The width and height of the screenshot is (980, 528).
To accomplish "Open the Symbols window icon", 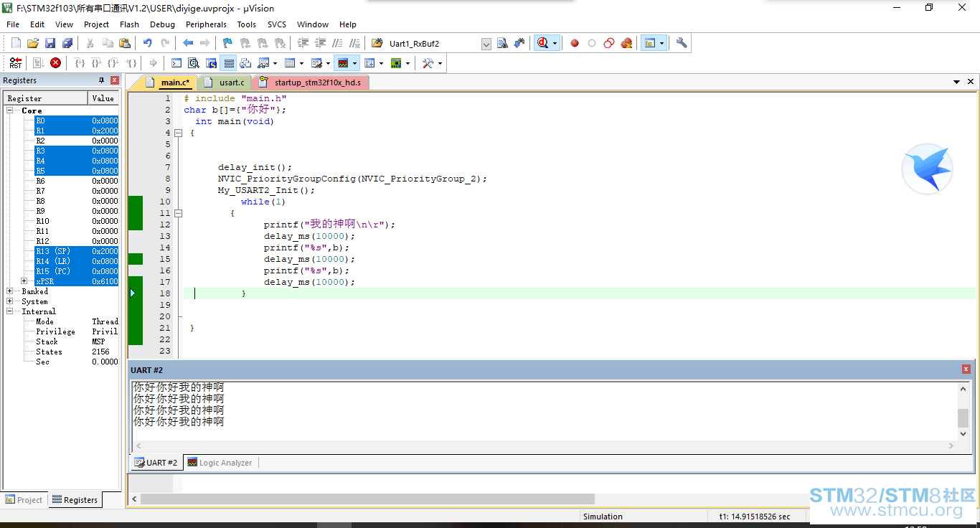I will click(211, 63).
